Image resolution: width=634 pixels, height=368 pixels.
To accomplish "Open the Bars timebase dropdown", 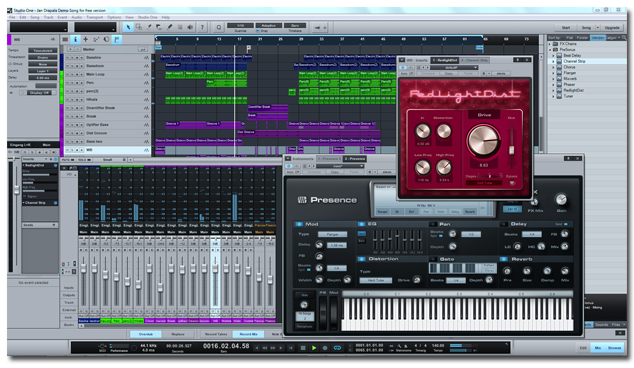I will tap(295, 25).
